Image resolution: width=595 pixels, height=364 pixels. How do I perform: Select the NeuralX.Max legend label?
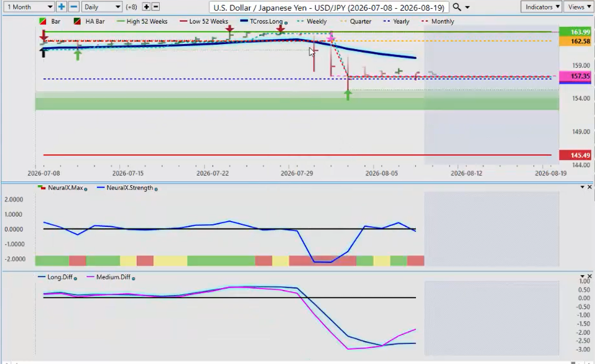65,188
